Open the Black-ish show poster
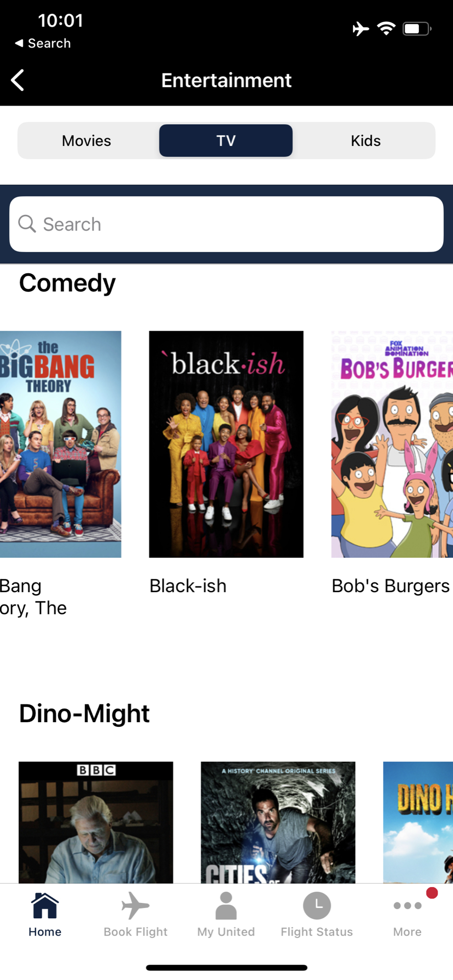Screen dimensions: 453x980 coord(226,444)
